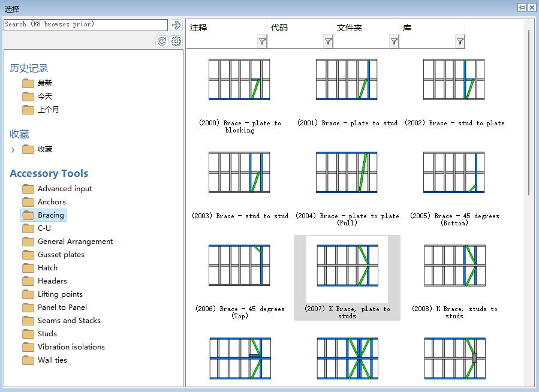Select the K Brace studs to studs thumbnail (2008)
Screen dimensions: 539x392
point(455,265)
